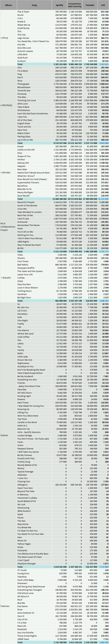Click the Comprehensive Audio Streaming header
Screen dimensions: 109x644
coord(75,5)
